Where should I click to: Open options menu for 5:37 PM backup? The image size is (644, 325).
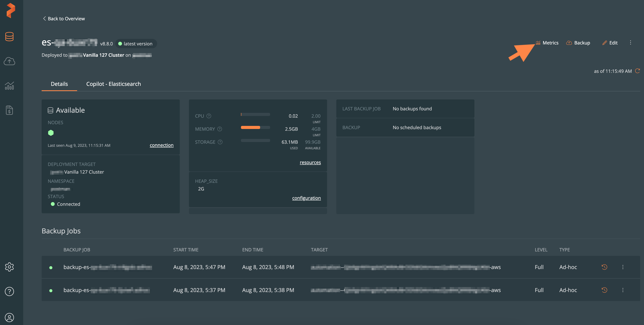(x=623, y=290)
